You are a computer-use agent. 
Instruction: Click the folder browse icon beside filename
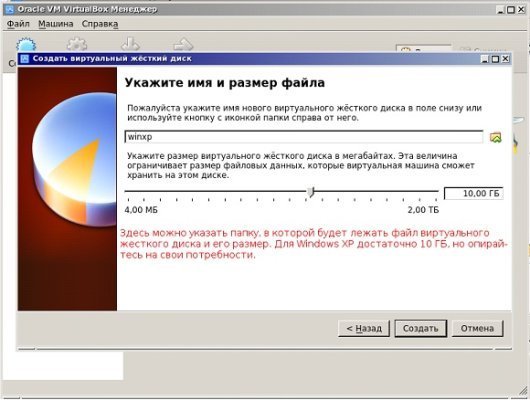496,137
